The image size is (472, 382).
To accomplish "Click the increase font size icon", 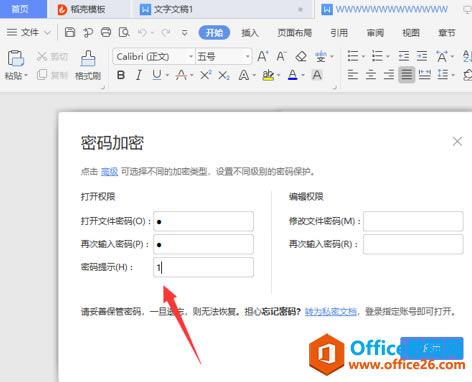I will click(262, 56).
